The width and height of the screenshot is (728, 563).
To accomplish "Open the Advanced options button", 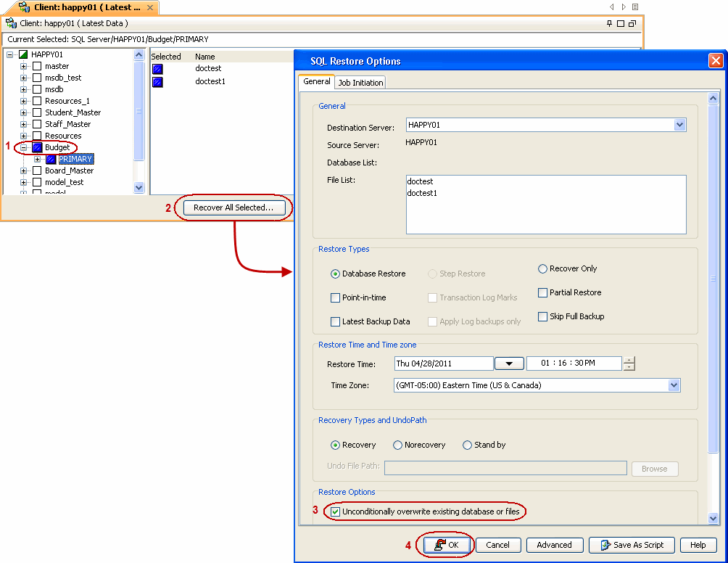I will pos(555,545).
